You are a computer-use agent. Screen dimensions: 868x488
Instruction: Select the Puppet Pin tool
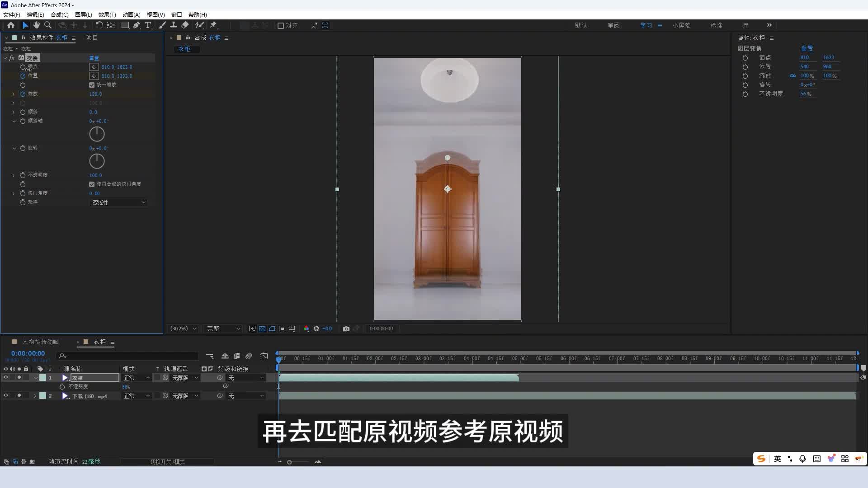click(x=213, y=25)
